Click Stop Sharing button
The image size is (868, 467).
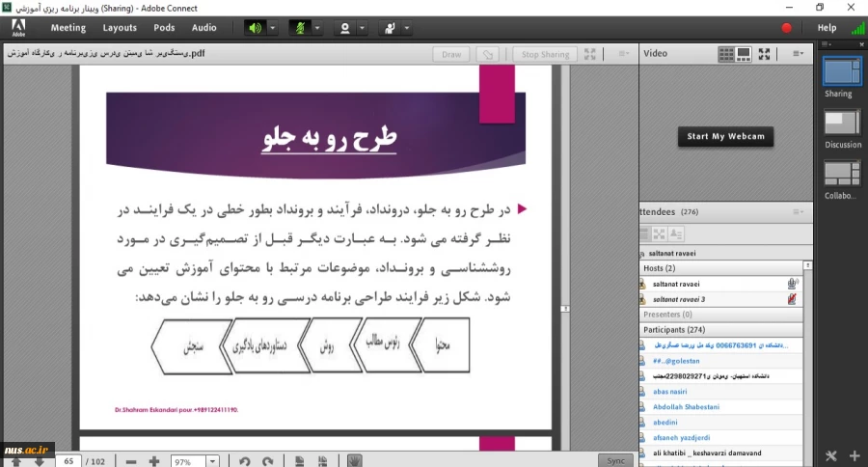pos(545,54)
